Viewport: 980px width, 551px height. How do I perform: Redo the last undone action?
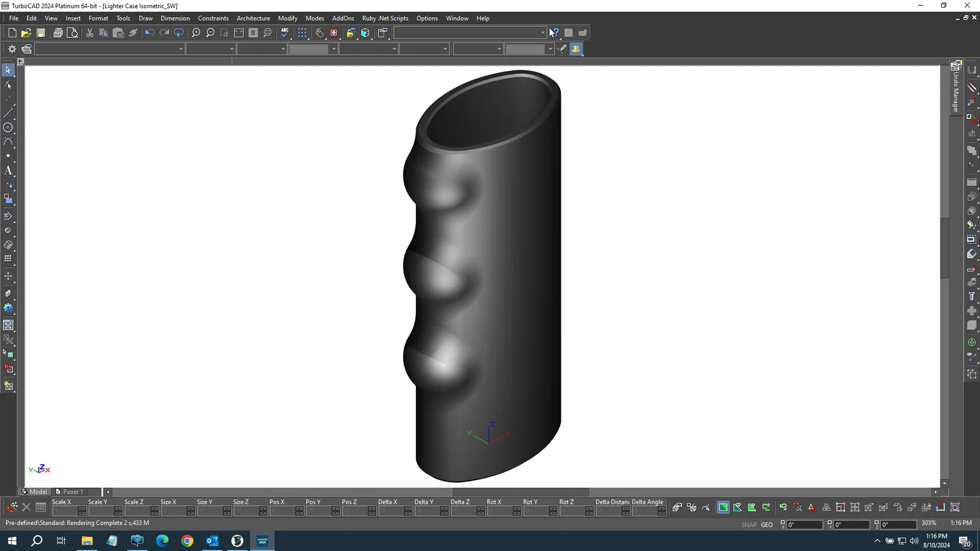(164, 33)
